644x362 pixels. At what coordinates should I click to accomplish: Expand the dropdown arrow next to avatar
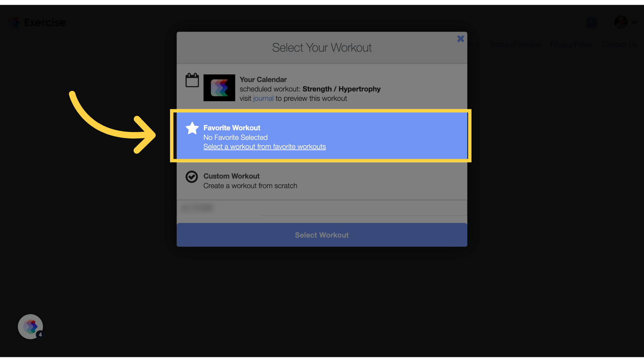click(634, 22)
